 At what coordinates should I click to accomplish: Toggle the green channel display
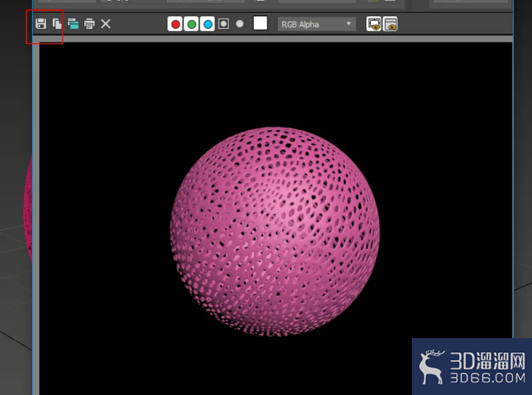tap(191, 24)
